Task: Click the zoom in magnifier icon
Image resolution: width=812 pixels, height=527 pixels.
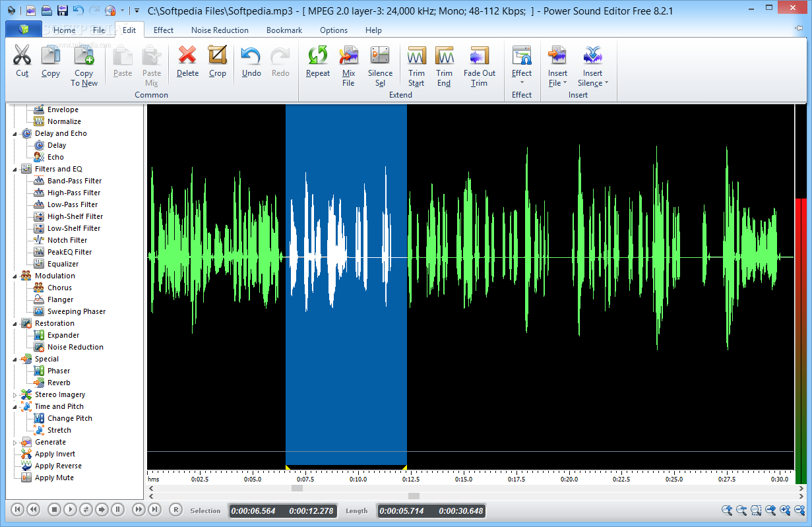Action: 727,510
